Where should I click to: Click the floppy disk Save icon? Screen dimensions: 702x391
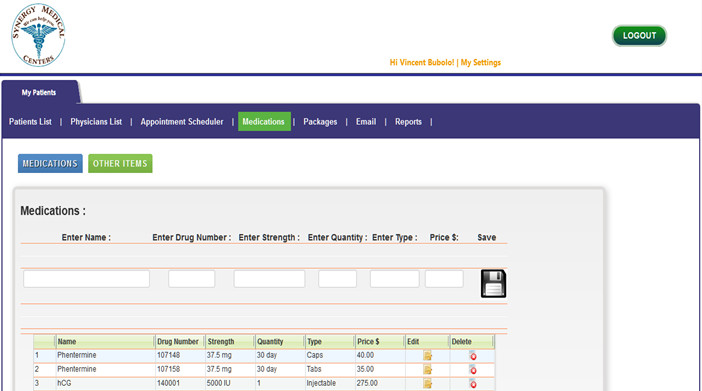tap(493, 284)
